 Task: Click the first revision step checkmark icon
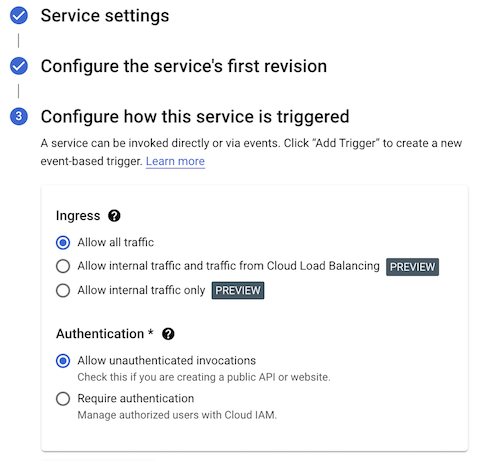point(19,66)
